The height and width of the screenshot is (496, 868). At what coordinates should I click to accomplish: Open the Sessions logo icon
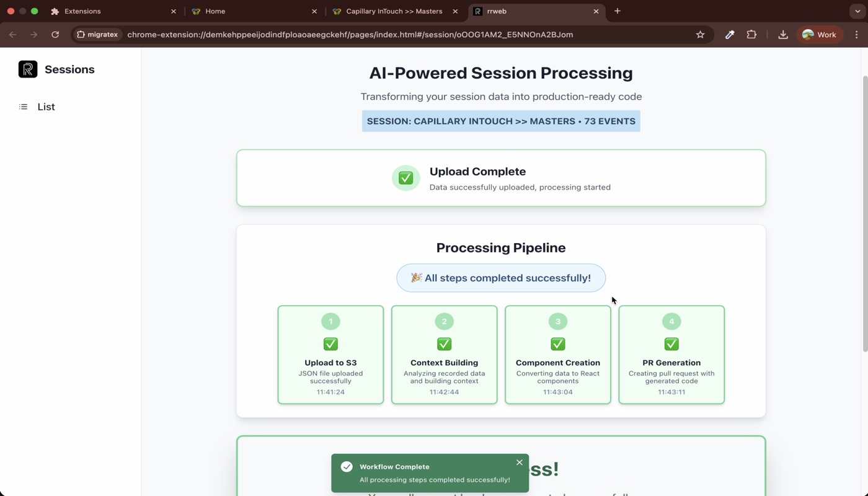[28, 69]
